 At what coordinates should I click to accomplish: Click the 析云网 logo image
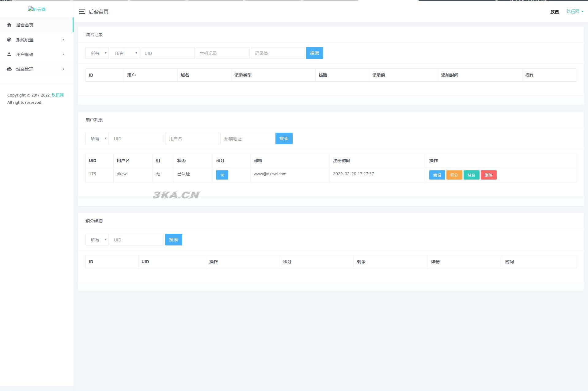pyautogui.click(x=36, y=9)
